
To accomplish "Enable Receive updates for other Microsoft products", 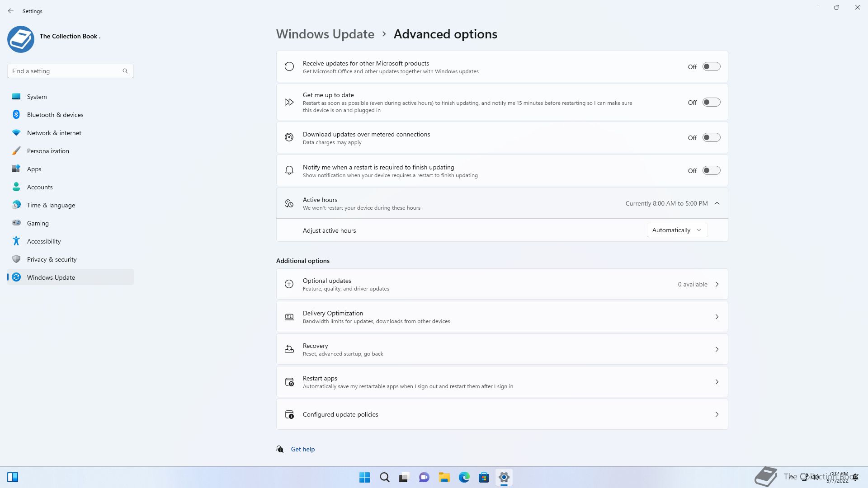I will (711, 66).
